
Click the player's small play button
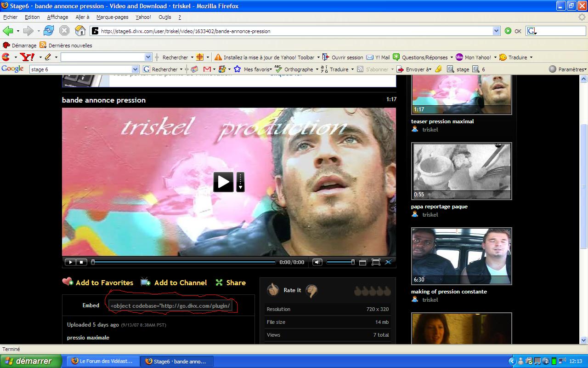(x=70, y=262)
